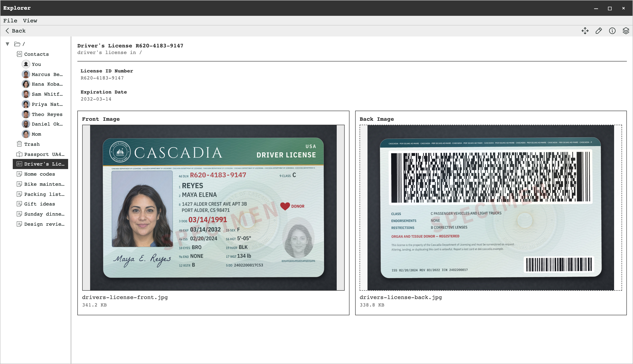633x364 pixels.
Task: Open the View menu
Action: [x=30, y=20]
